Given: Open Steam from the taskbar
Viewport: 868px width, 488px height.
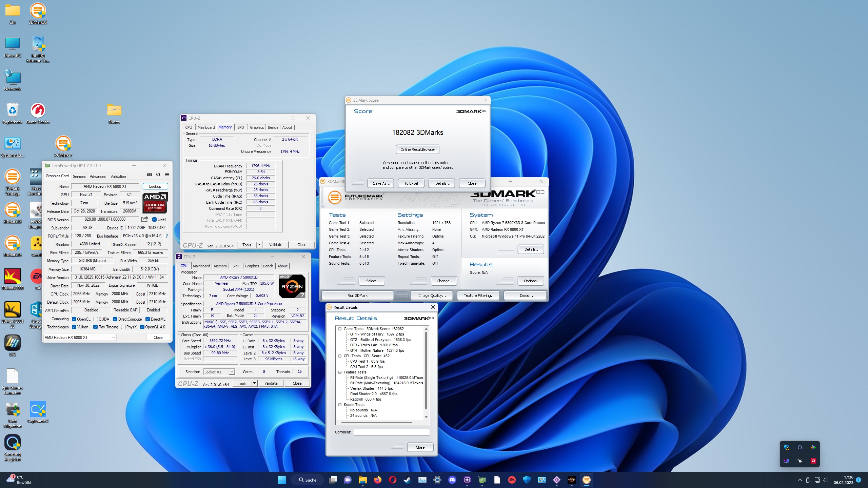Looking at the screenshot, I should pyautogui.click(x=407, y=480).
